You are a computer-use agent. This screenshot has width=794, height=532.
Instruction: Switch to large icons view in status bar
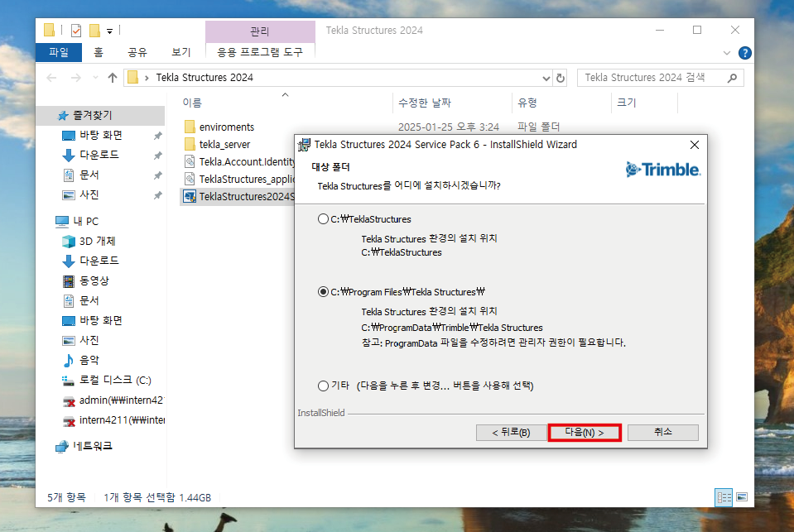[742, 497]
